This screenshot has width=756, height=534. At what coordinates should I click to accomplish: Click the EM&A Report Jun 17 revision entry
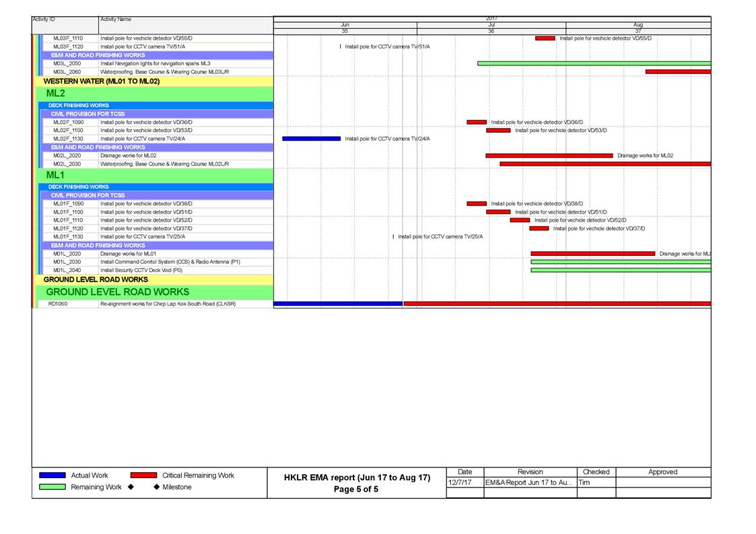(529, 482)
